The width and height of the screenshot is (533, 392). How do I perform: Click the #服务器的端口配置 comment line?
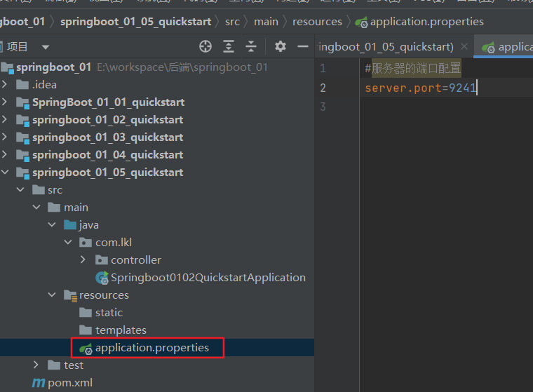tap(413, 68)
